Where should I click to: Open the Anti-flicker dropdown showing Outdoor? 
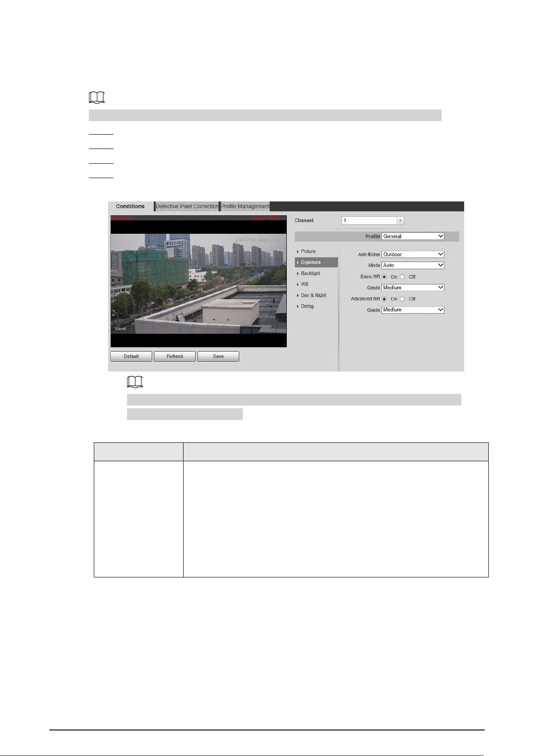pyautogui.click(x=413, y=254)
